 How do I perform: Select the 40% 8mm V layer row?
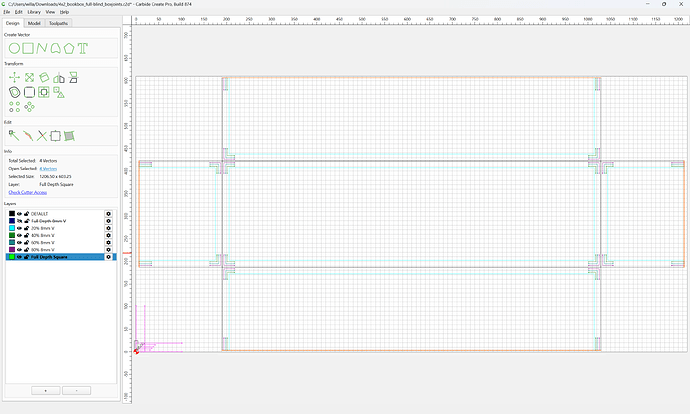(61, 235)
